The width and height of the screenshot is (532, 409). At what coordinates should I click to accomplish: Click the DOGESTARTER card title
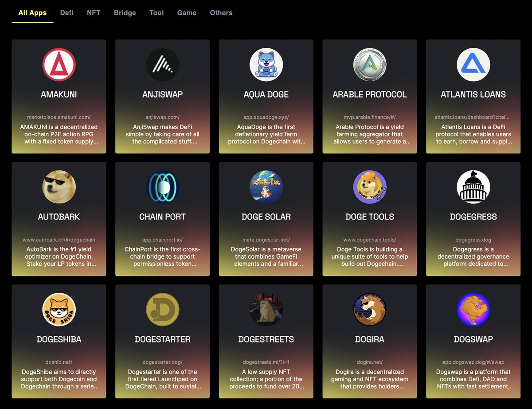click(x=163, y=339)
